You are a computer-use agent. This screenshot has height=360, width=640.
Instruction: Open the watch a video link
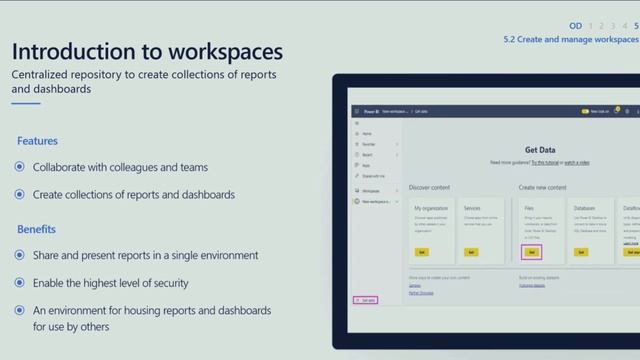tap(577, 162)
